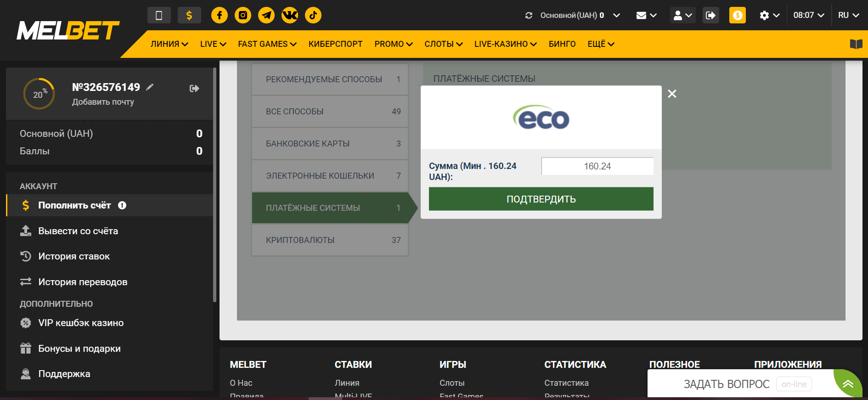The height and width of the screenshot is (400, 868).
Task: Select the БАНКОВСКИЕ КАРТЫ tab
Action: pos(330,144)
